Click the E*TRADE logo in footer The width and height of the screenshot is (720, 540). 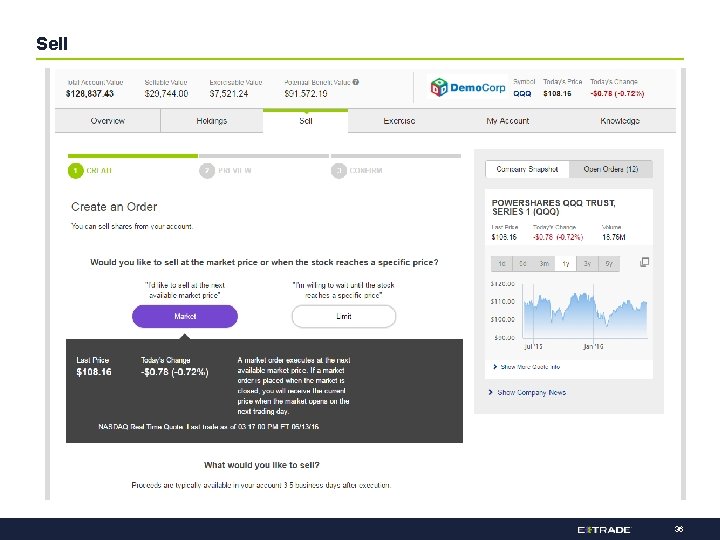tap(604, 530)
